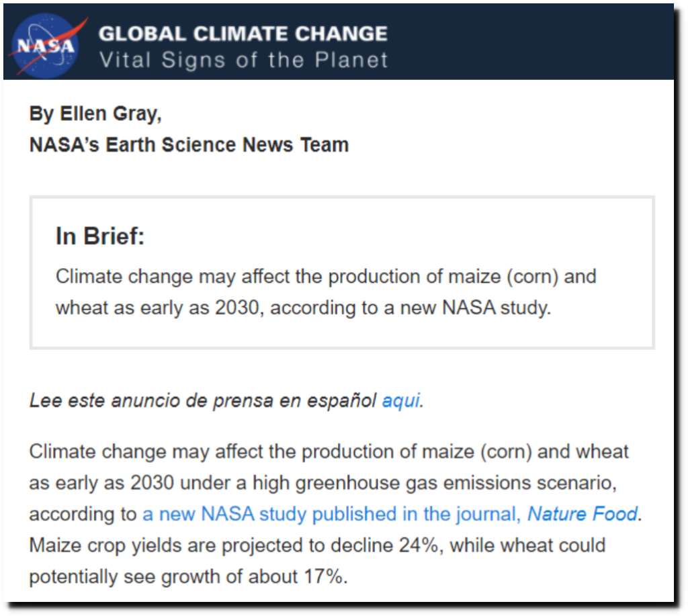Click '2030' in the In Brief box
The width and height of the screenshot is (688, 616).
(237, 308)
